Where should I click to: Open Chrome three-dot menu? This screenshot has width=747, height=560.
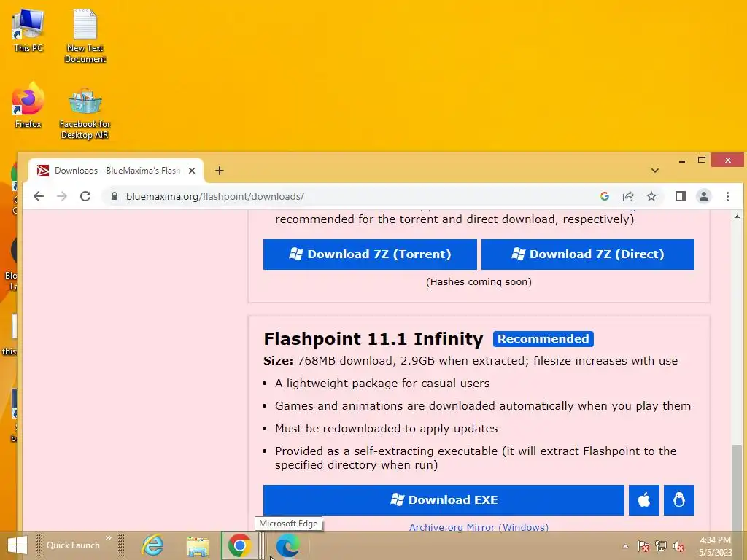click(x=727, y=196)
